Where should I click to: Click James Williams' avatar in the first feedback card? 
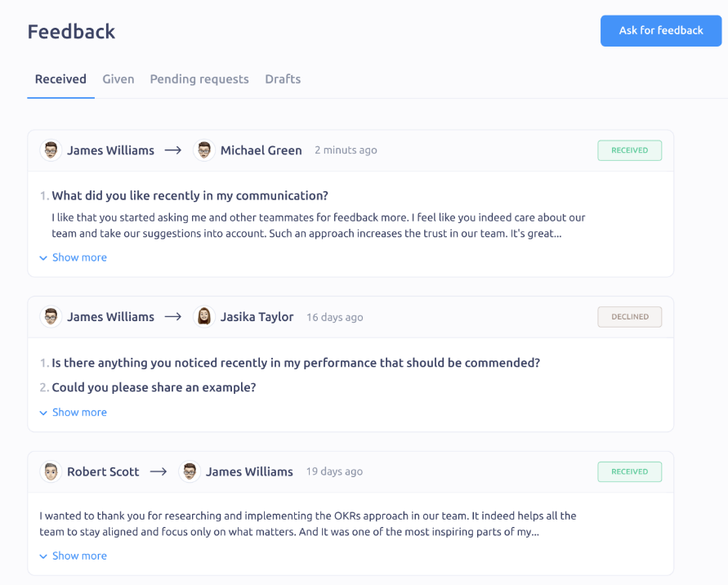[51, 150]
